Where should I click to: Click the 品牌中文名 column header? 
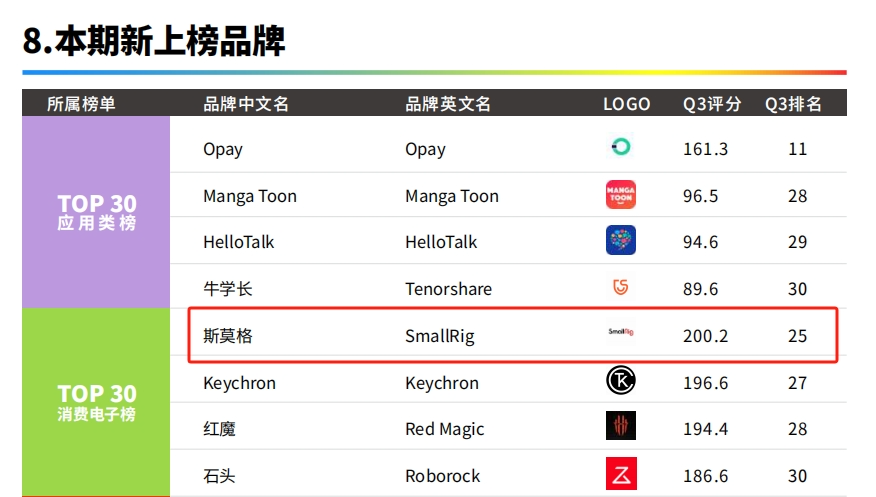tap(246, 104)
